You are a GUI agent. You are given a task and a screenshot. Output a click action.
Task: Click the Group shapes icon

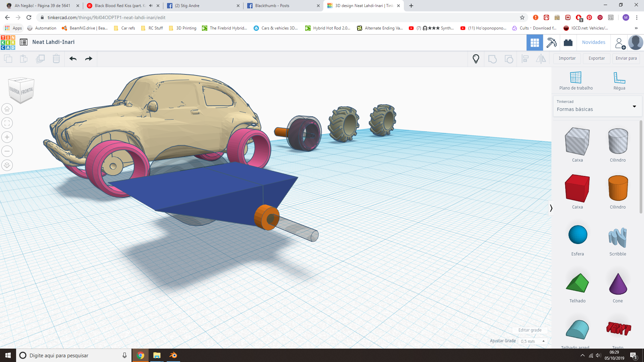(x=492, y=59)
